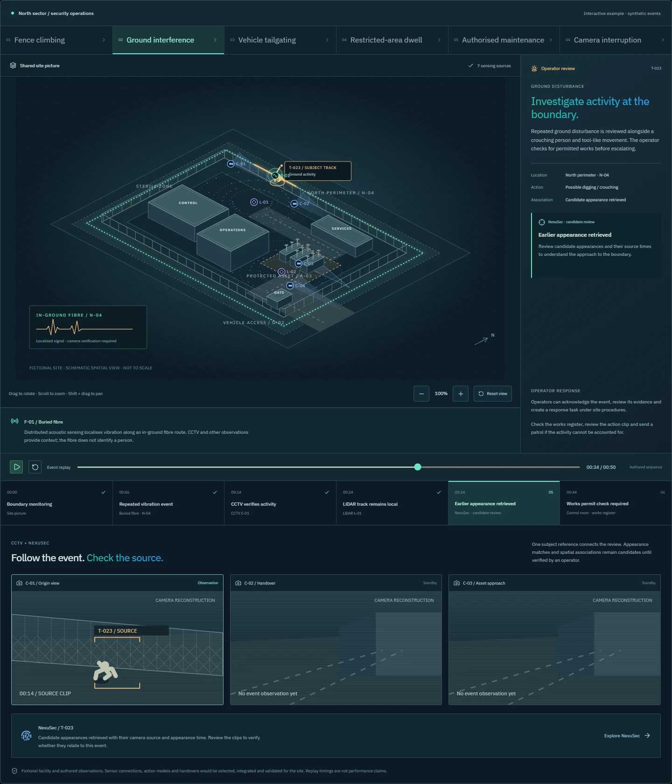Play the event replay
Screen dimensions: 672x784
click(16, 467)
